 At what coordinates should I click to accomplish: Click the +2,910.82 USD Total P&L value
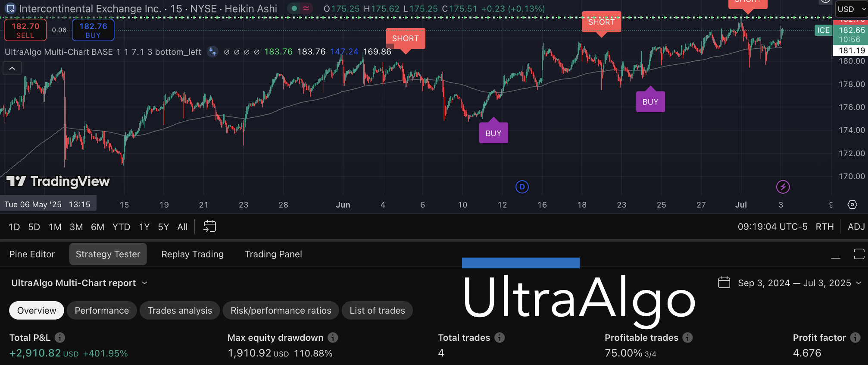(x=44, y=353)
